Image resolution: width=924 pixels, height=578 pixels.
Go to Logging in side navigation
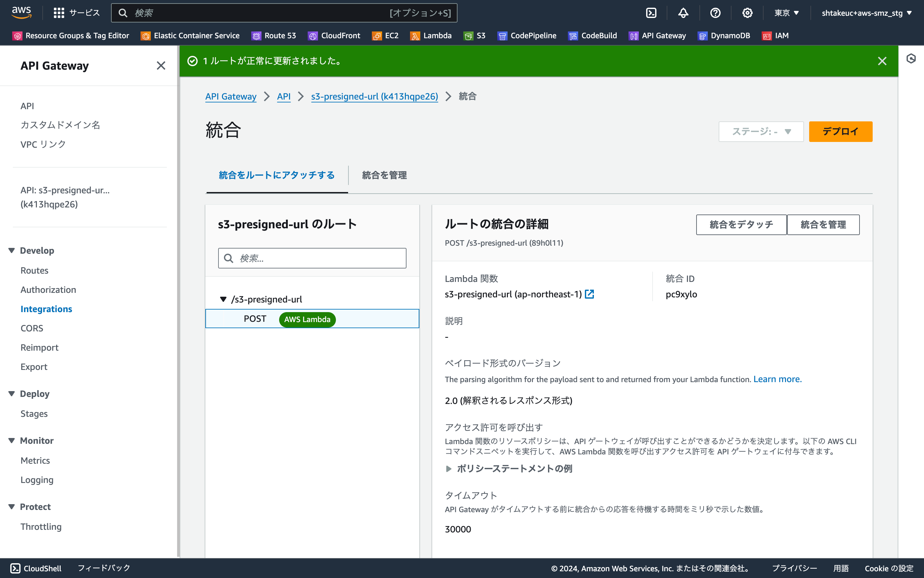[x=37, y=479]
